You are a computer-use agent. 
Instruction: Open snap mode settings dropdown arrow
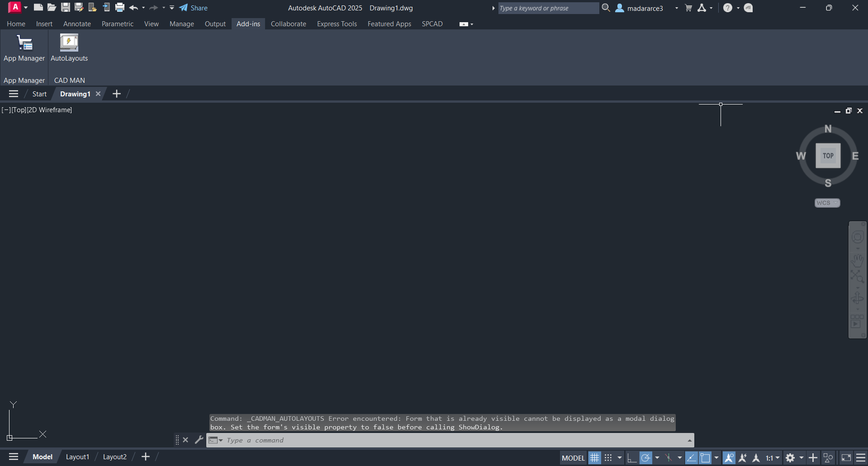click(620, 458)
